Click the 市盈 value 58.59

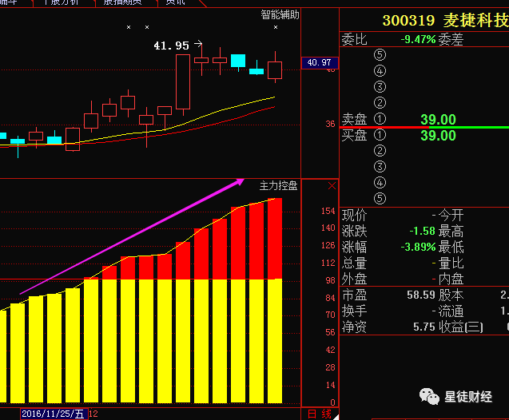tap(420, 295)
